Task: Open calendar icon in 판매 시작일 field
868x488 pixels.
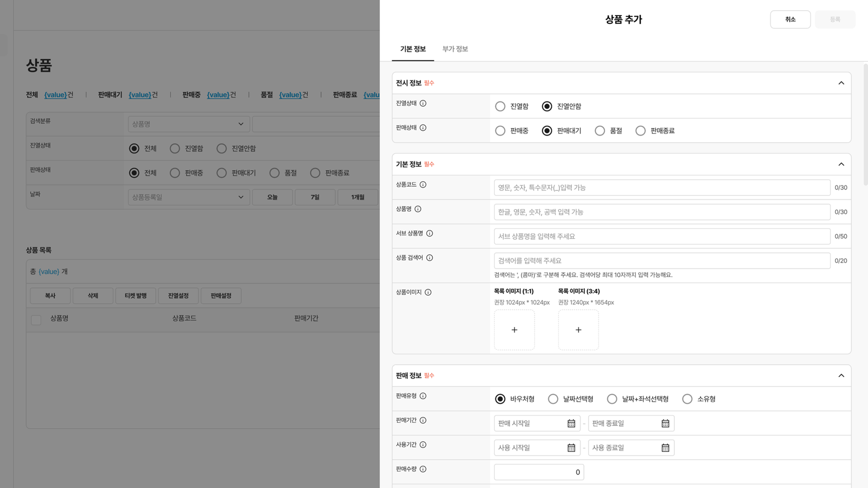Action: pyautogui.click(x=571, y=423)
